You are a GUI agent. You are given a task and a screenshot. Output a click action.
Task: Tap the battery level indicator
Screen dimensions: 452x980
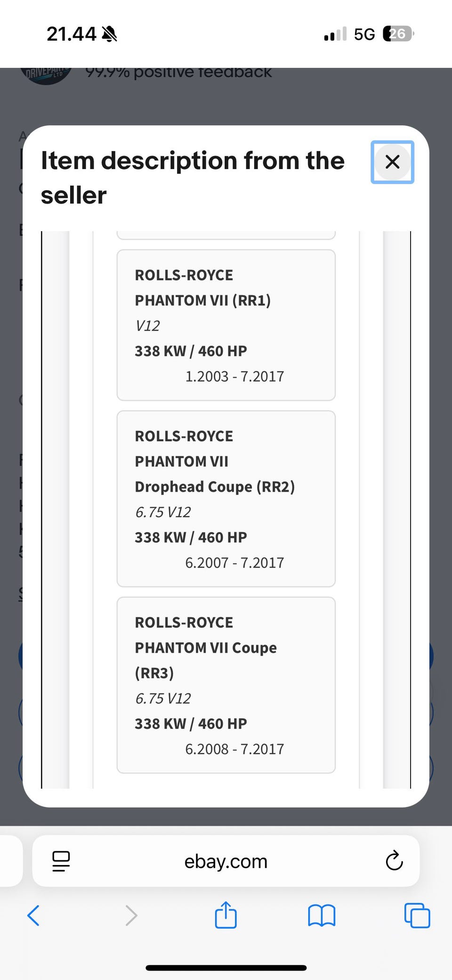[398, 34]
